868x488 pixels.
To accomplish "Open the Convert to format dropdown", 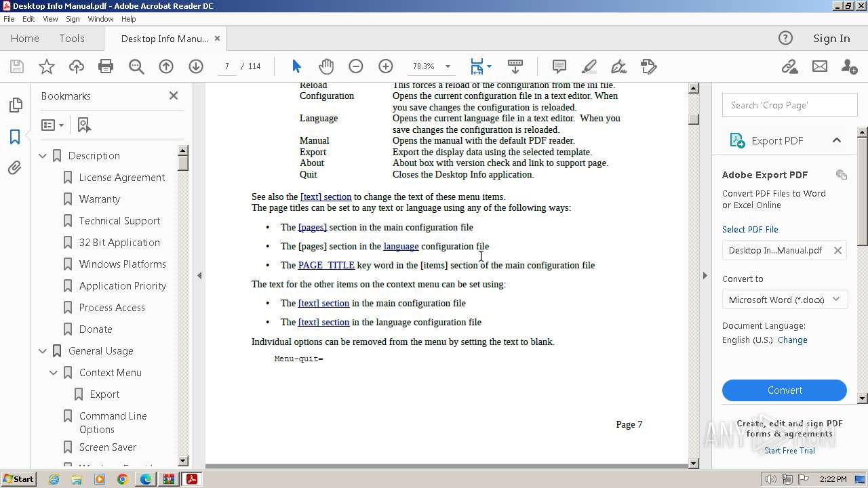I will 785,299.
